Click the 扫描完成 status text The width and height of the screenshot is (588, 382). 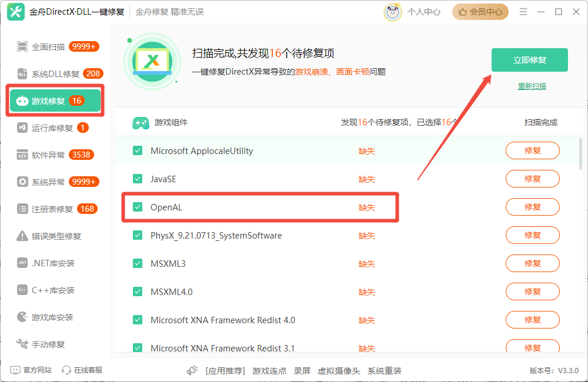pos(541,122)
